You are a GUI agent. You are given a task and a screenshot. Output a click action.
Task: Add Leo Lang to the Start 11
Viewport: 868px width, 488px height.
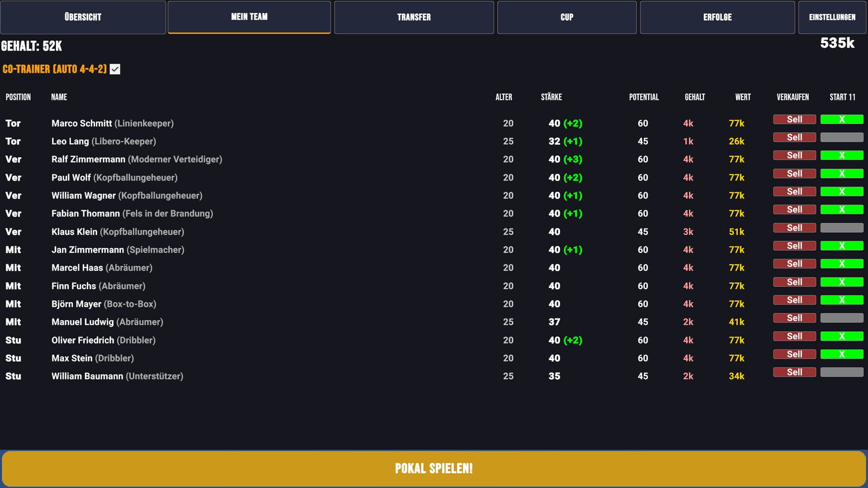[842, 137]
